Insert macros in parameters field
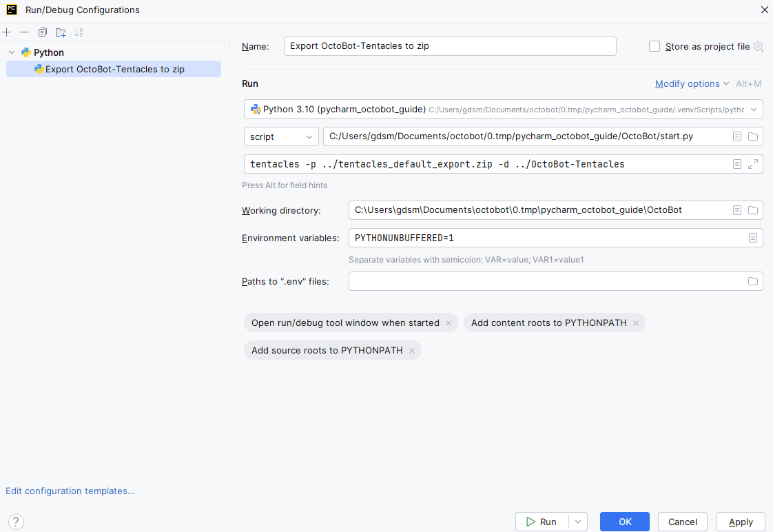 (x=737, y=164)
